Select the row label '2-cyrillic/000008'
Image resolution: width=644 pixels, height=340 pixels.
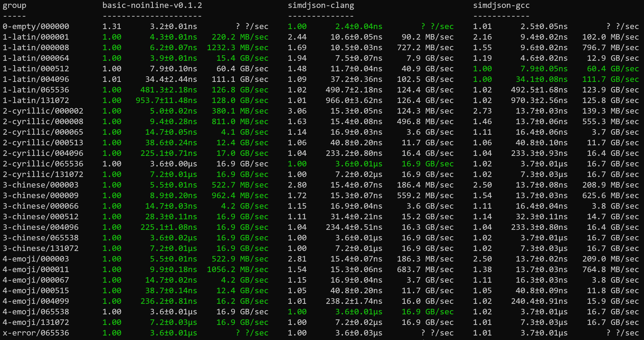click(43, 122)
